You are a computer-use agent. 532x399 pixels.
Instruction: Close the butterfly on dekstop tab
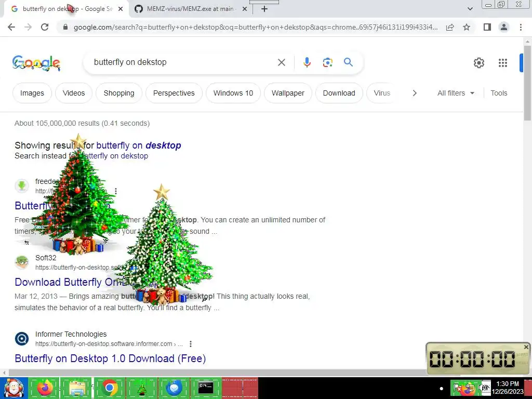click(121, 9)
